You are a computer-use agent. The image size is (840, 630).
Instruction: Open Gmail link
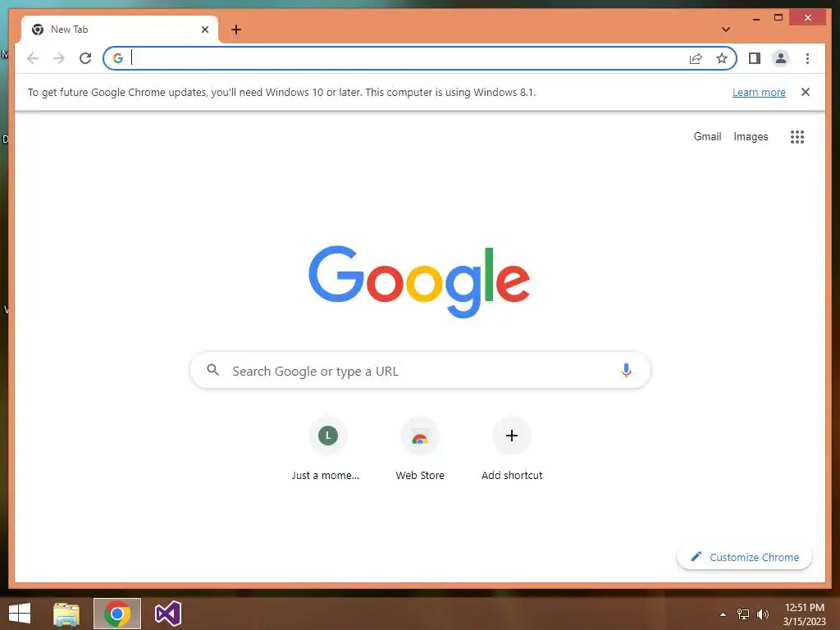click(707, 137)
